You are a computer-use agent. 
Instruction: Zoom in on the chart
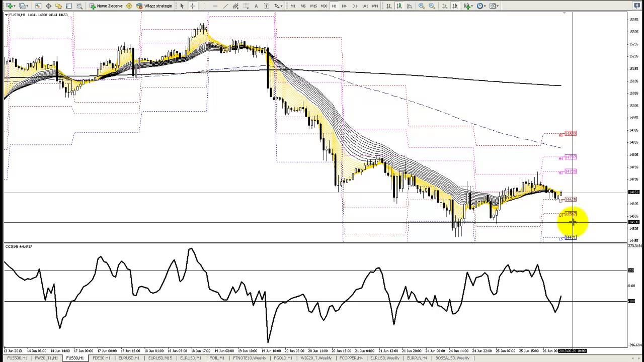[x=421, y=6]
